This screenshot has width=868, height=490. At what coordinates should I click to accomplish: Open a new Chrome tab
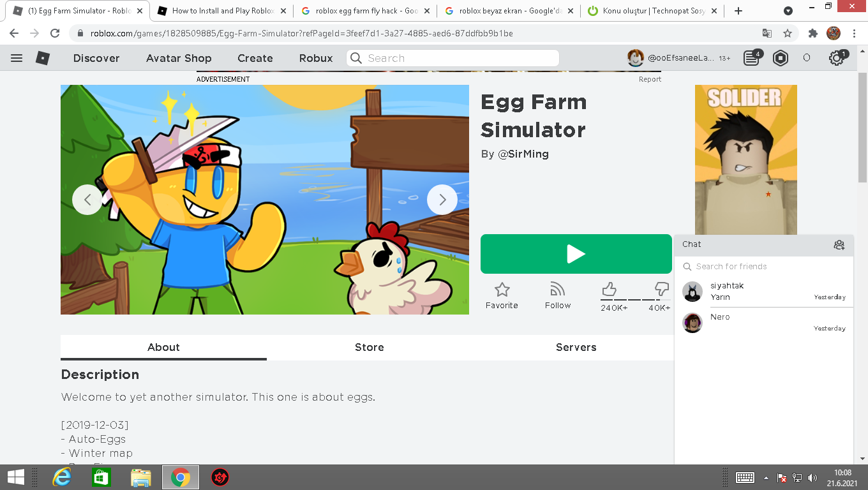[738, 11]
